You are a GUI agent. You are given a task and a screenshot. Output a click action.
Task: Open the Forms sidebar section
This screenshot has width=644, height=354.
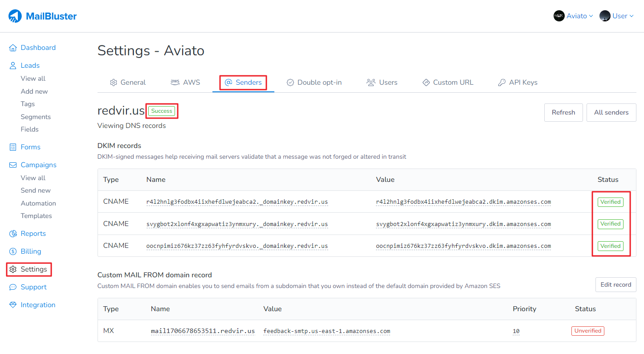tap(30, 147)
